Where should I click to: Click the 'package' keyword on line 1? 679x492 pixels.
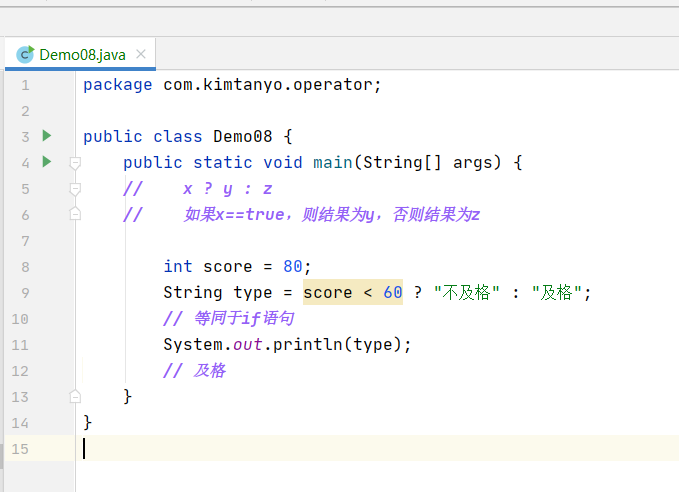coord(117,85)
